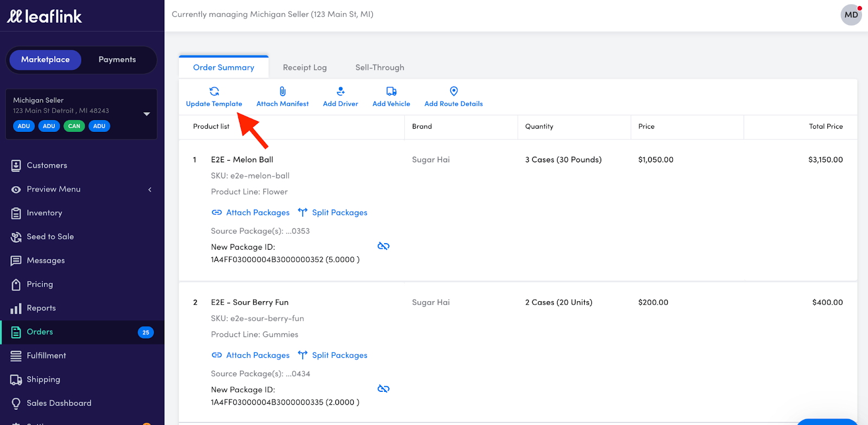Click the Brand column header
This screenshot has height=425, width=868.
coord(422,126)
